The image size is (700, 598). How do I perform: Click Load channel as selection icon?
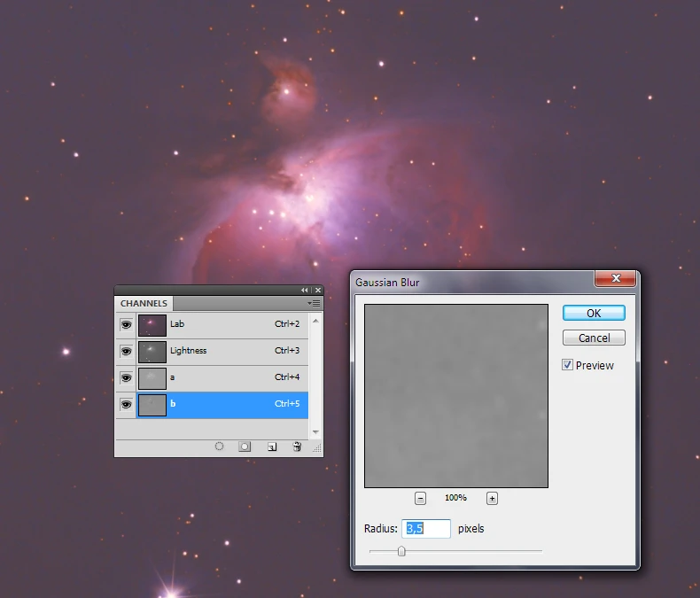220,447
